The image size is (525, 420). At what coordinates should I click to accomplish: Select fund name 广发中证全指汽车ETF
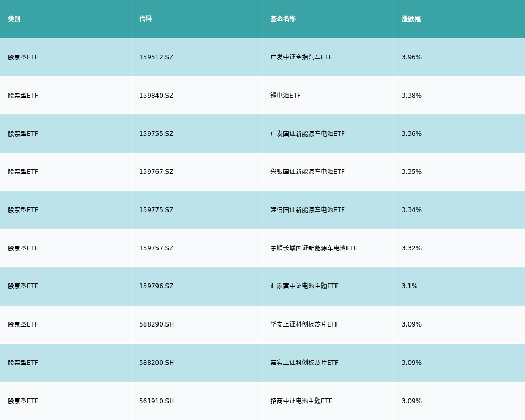(301, 57)
